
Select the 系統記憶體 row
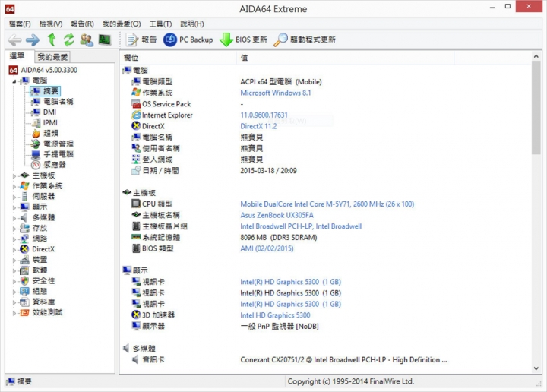pyautogui.click(x=326, y=238)
